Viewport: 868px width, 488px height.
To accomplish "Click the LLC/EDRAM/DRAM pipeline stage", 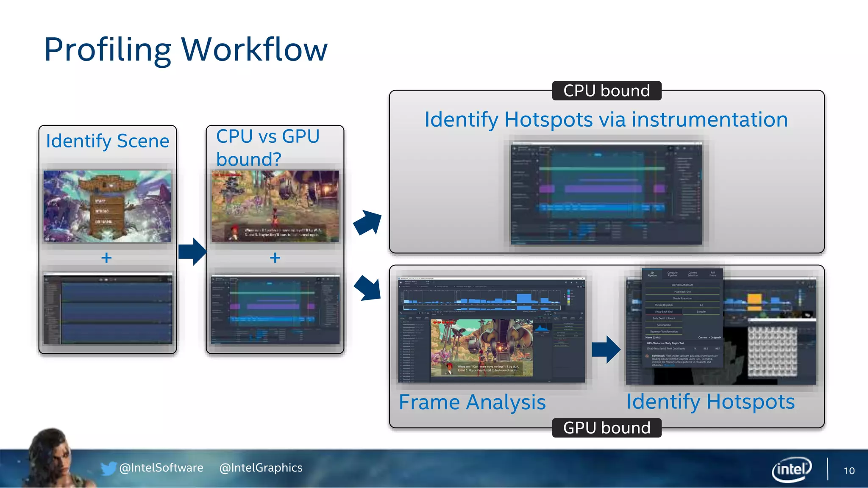I will 682,285.
